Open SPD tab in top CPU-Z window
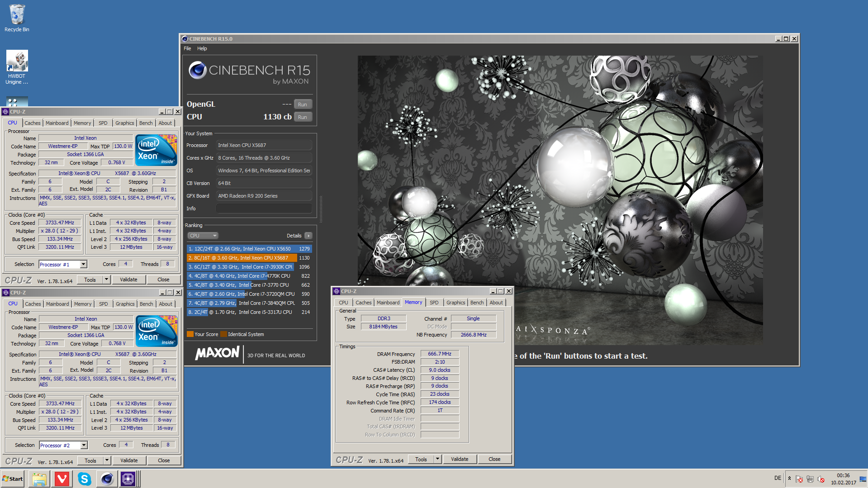This screenshot has height=488, width=868. 103,123
